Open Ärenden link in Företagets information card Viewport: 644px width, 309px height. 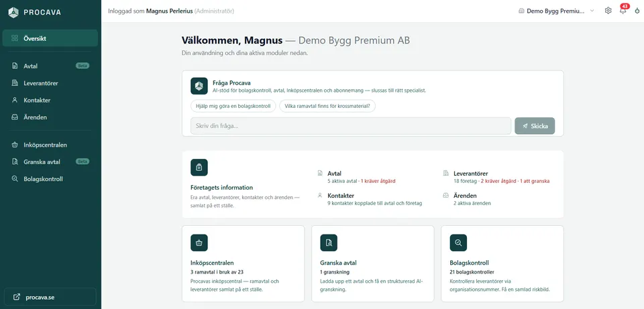(x=465, y=196)
